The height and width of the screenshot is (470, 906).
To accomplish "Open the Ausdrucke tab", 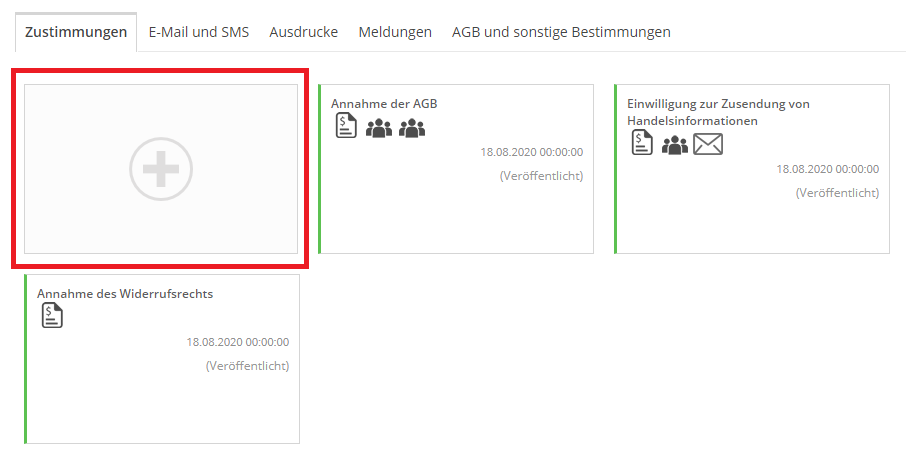I will click(x=303, y=32).
